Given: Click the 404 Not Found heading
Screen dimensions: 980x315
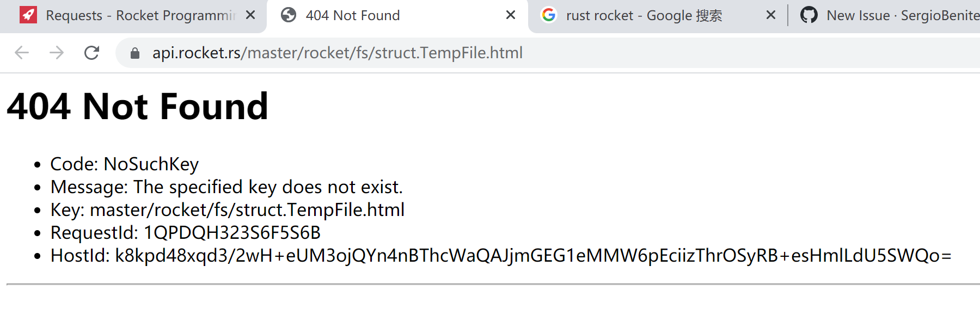Looking at the screenshot, I should [x=136, y=107].
